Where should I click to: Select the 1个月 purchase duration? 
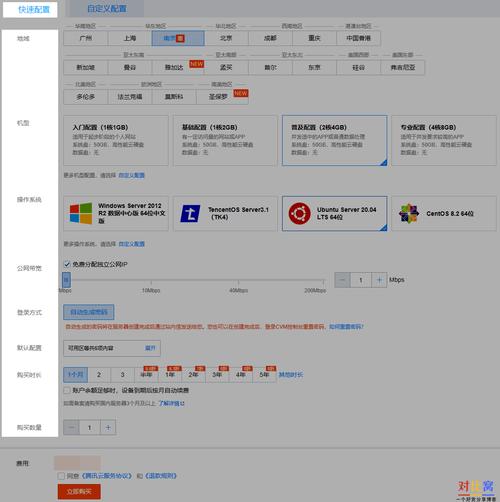76,375
